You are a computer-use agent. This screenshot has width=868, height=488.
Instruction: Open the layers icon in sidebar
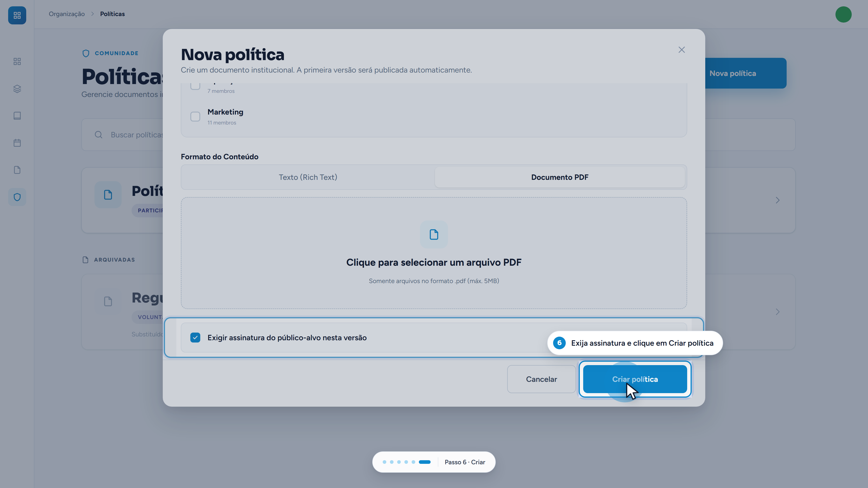point(17,89)
